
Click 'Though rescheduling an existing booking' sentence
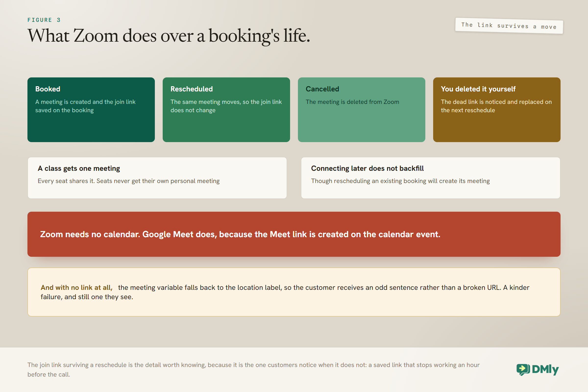click(x=400, y=181)
